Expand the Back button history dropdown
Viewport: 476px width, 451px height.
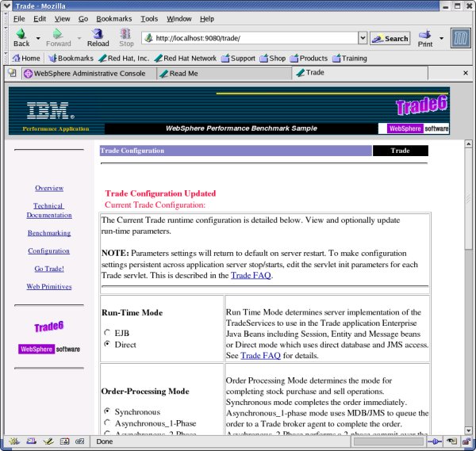37,38
